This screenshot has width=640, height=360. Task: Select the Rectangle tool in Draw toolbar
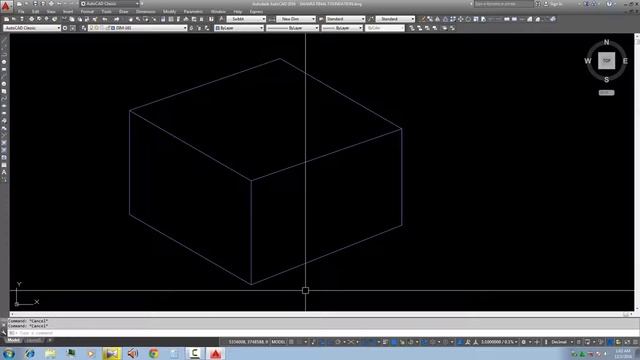point(4,69)
